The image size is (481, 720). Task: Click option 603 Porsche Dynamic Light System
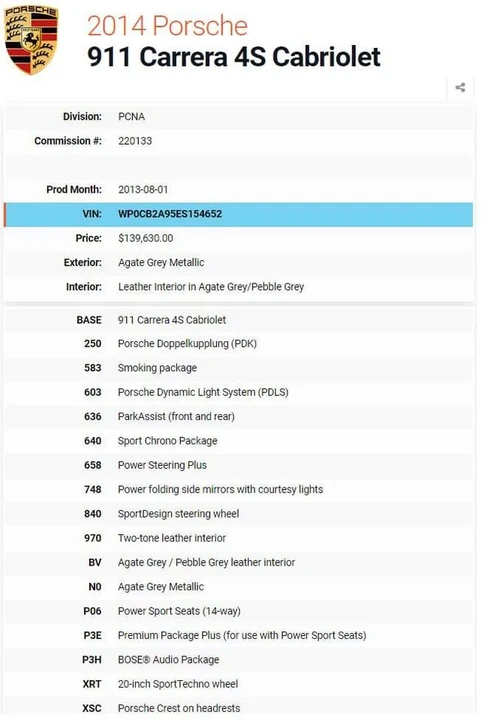239,392
